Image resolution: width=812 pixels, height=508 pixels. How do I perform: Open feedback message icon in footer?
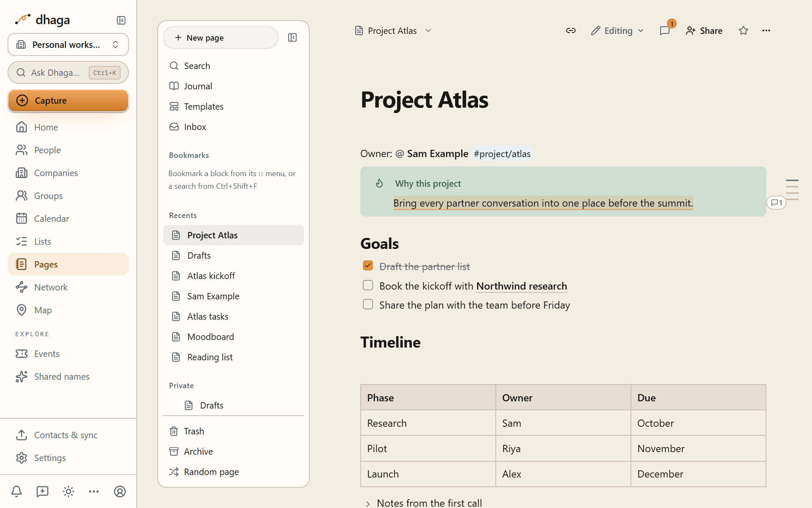42,491
